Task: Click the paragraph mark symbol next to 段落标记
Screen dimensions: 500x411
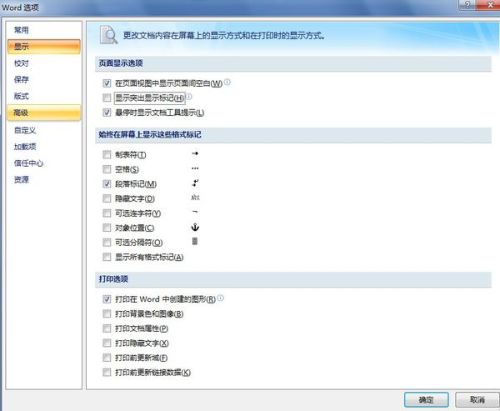Action: (195, 183)
